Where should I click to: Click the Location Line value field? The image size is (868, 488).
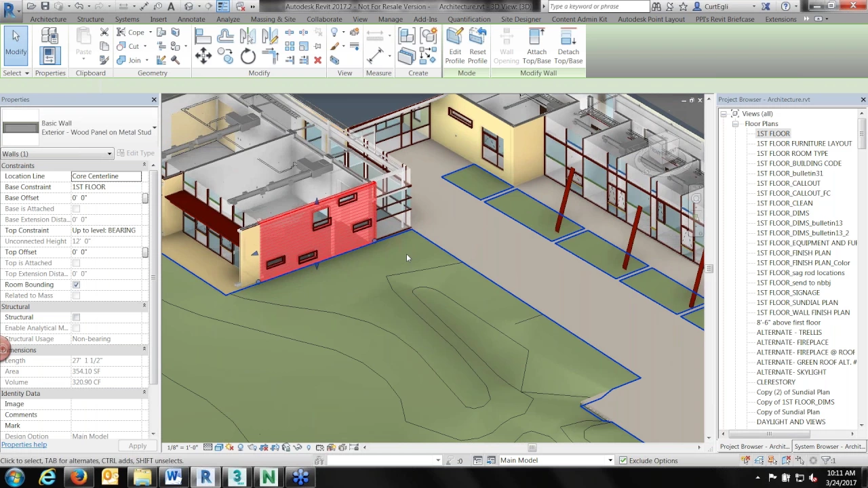click(x=106, y=176)
